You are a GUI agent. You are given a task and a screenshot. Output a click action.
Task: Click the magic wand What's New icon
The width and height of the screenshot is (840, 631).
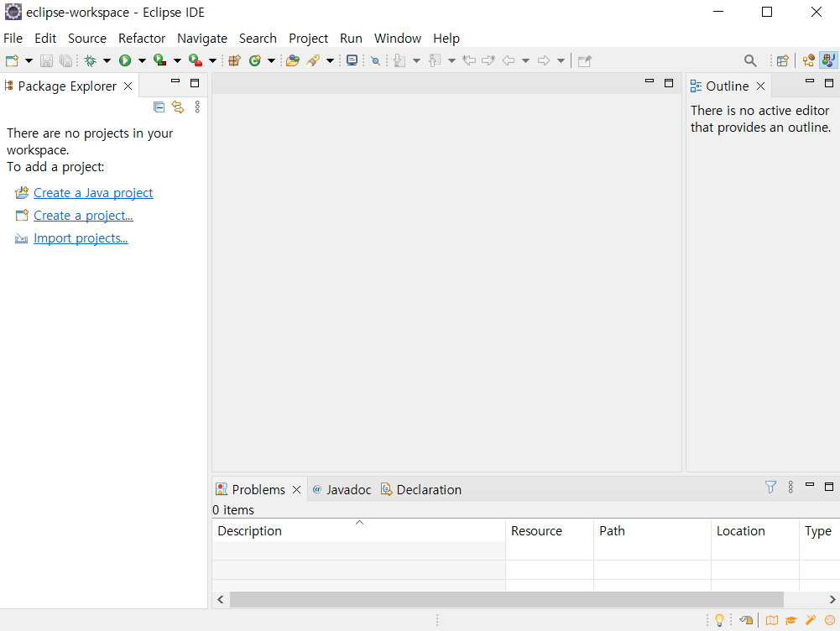[811, 620]
